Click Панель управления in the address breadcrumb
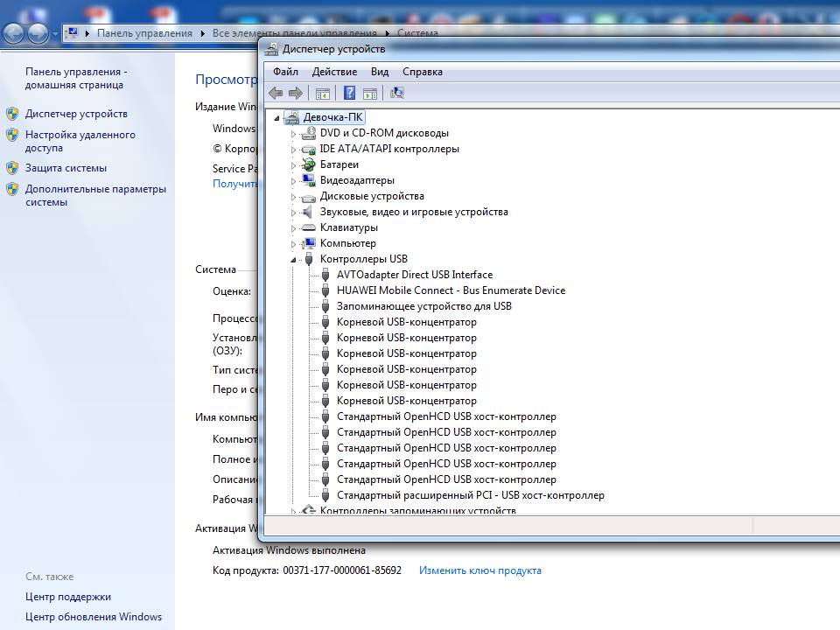The image size is (840, 630). coord(144,33)
